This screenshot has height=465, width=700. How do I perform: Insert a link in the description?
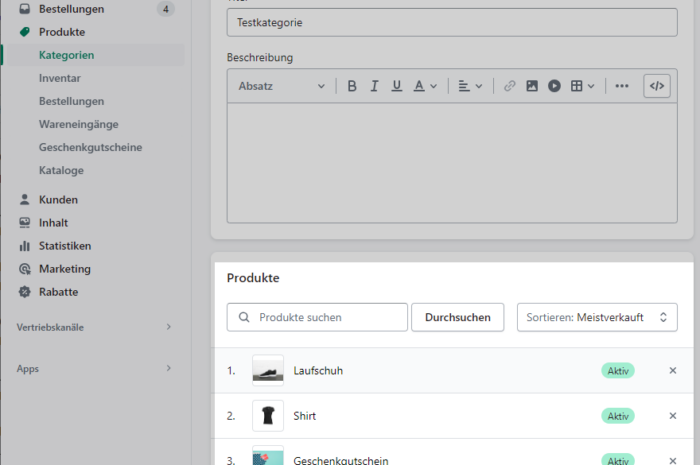pos(509,86)
